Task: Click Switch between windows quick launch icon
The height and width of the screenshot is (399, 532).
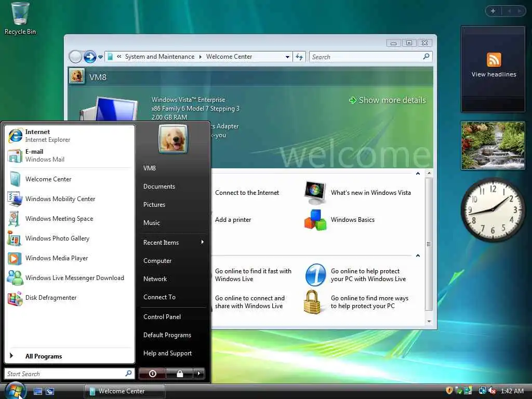Action: point(50,391)
